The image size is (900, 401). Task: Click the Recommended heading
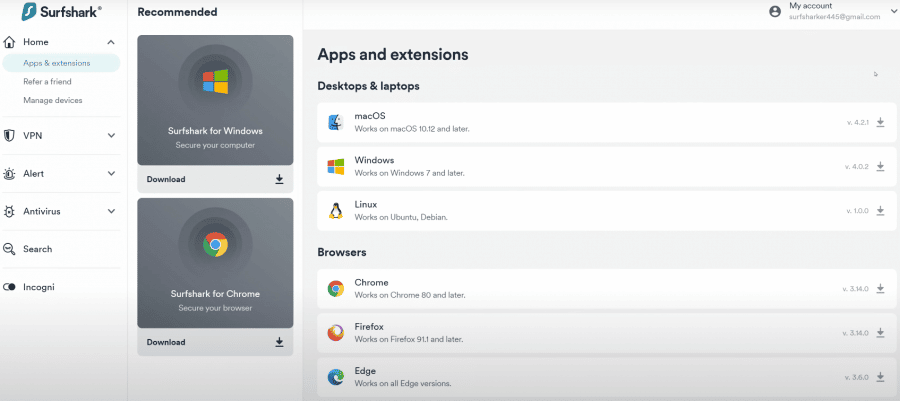coord(177,12)
